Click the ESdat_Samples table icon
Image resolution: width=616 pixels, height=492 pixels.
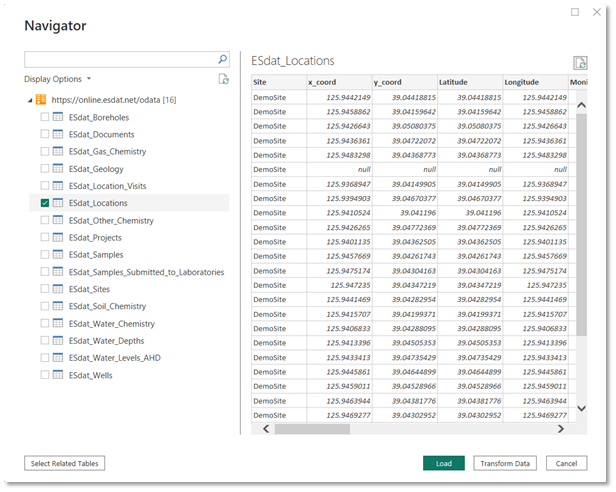point(58,254)
